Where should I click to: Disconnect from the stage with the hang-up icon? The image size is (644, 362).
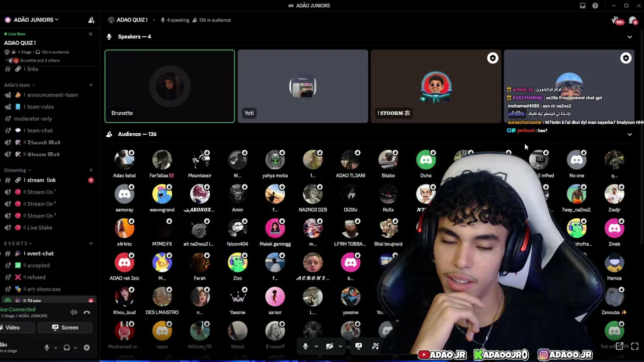pyautogui.click(x=87, y=312)
